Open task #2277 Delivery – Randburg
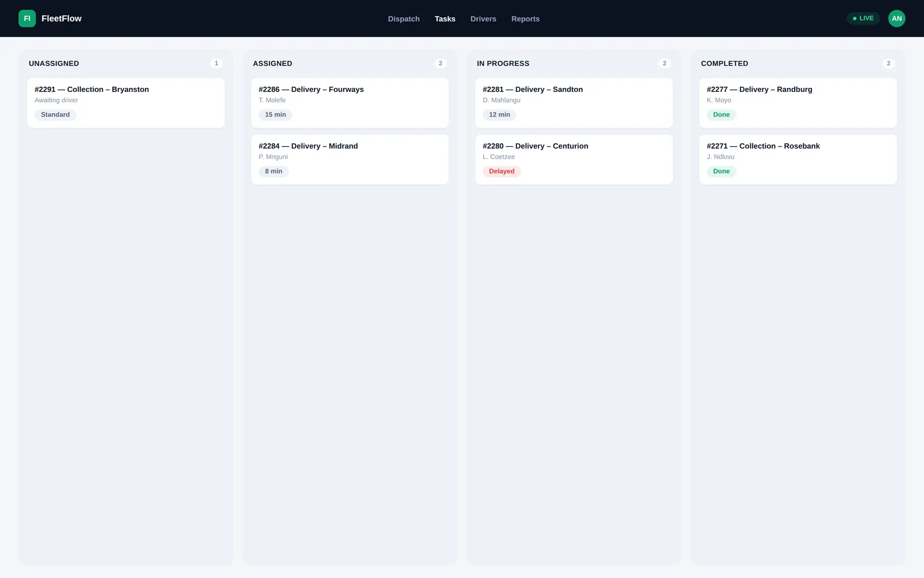Viewport: 924px width, 578px height. click(x=798, y=103)
